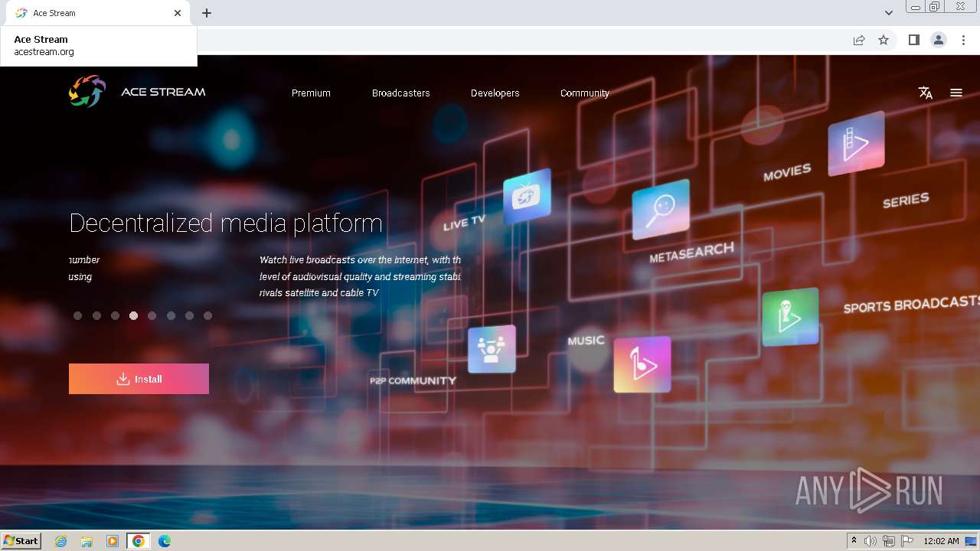The image size is (980, 551).
Task: Select the first carousel dot
Action: tap(77, 315)
